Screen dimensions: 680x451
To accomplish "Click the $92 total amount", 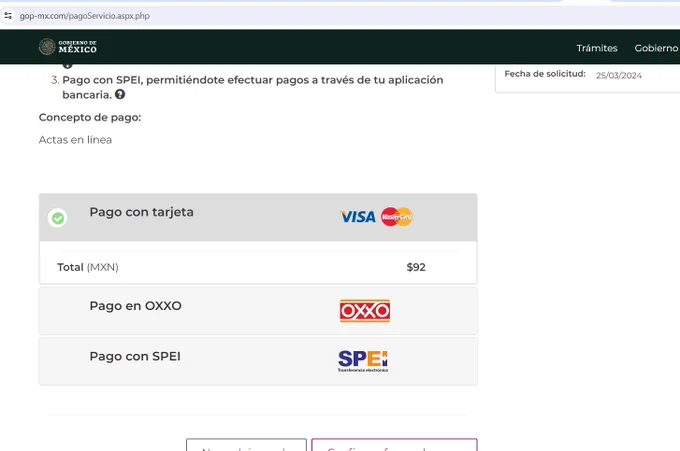I will pos(416,267).
